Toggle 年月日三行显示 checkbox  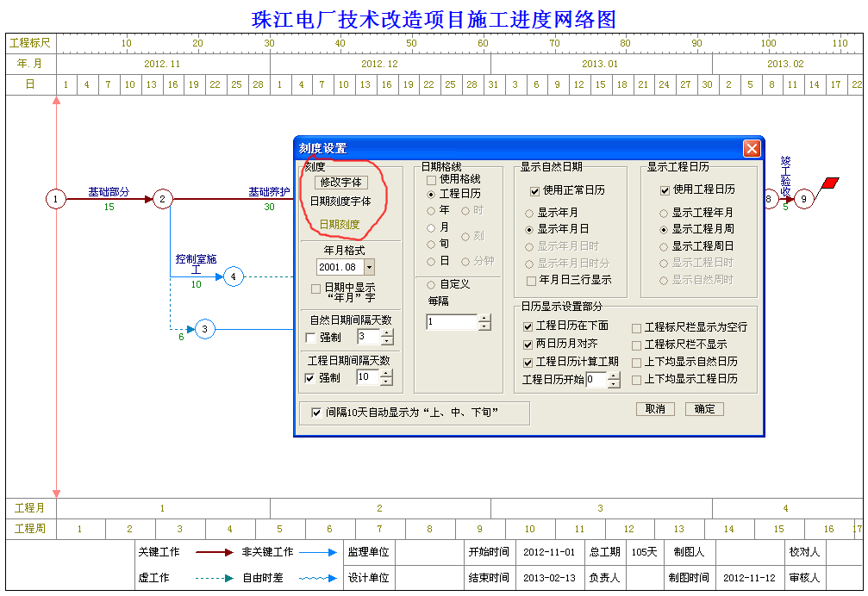532,281
